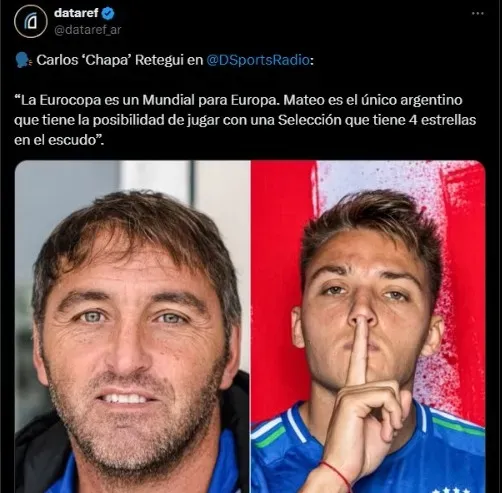Open the @DSportsRadio mention link
Viewport: 502px width, 493px height.
pos(258,60)
